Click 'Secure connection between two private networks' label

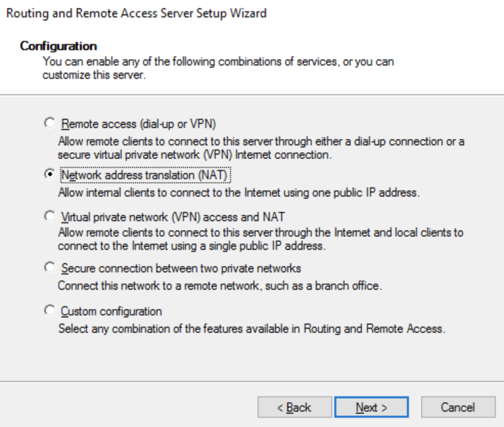click(180, 268)
